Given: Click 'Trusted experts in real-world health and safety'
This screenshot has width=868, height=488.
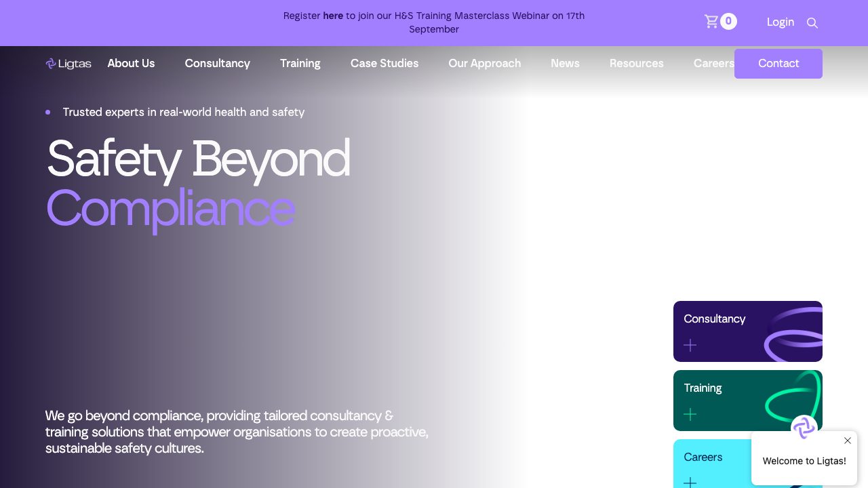Looking at the screenshot, I should 184,112.
